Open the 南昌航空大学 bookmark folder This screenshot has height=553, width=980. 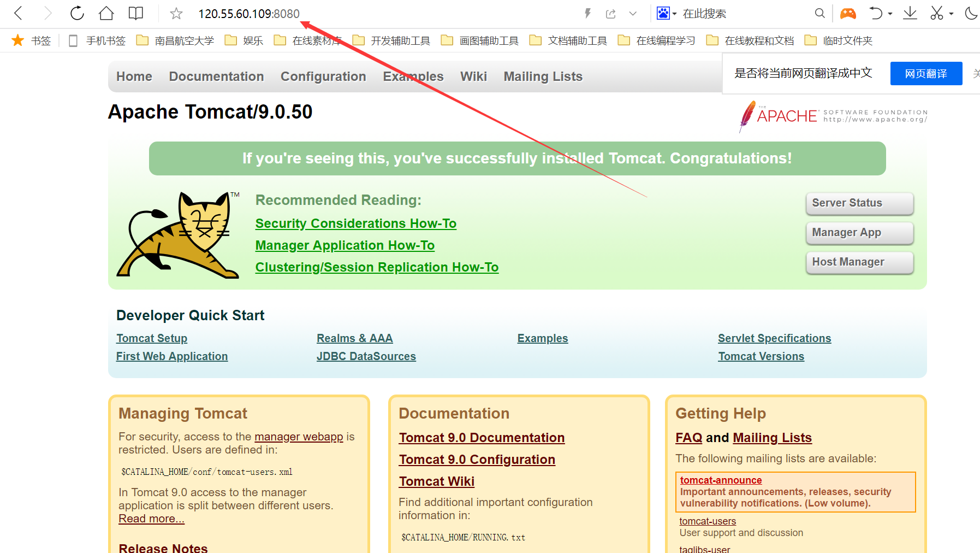point(175,40)
